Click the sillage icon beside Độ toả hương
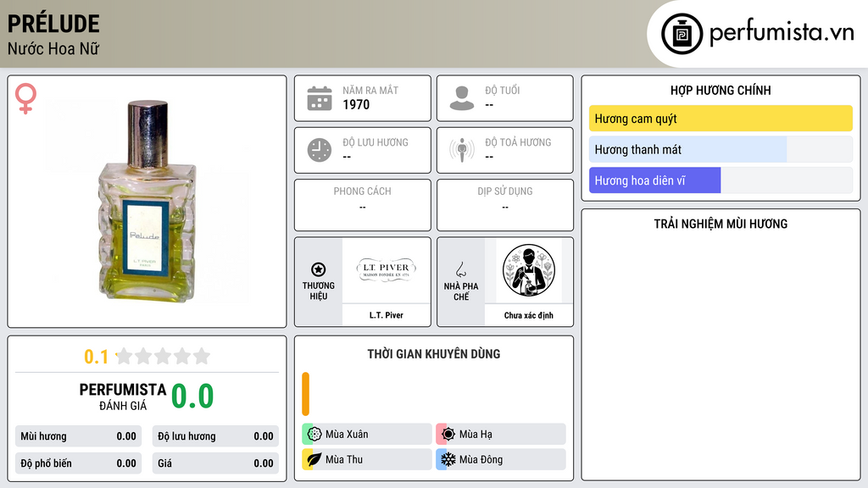Screen dimensions: 868x488 tap(462, 150)
